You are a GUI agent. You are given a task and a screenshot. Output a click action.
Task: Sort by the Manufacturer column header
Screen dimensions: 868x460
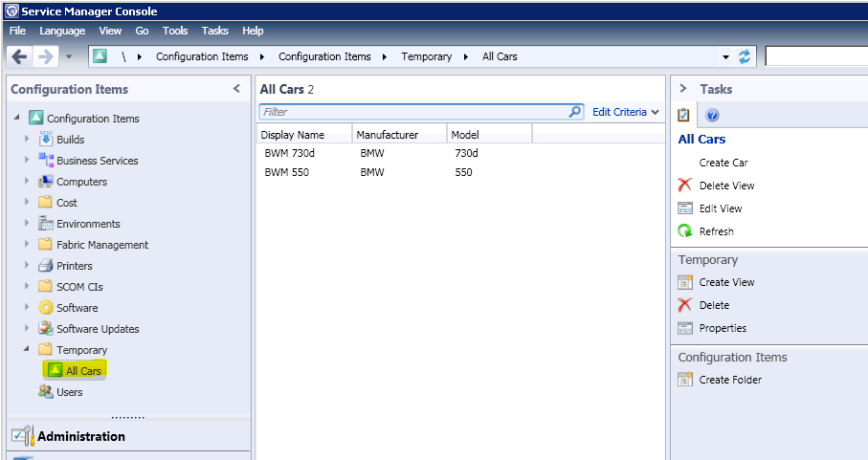388,135
